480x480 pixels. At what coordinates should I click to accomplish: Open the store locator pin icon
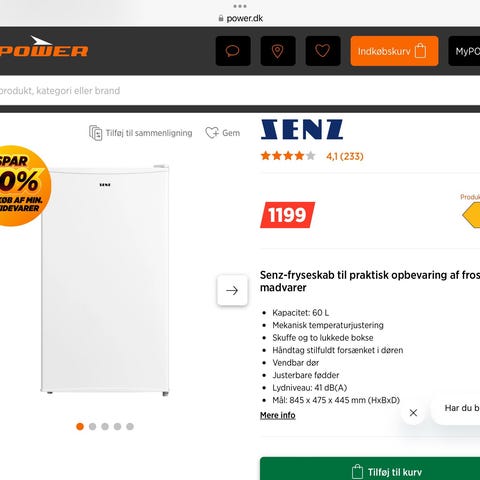[278, 51]
